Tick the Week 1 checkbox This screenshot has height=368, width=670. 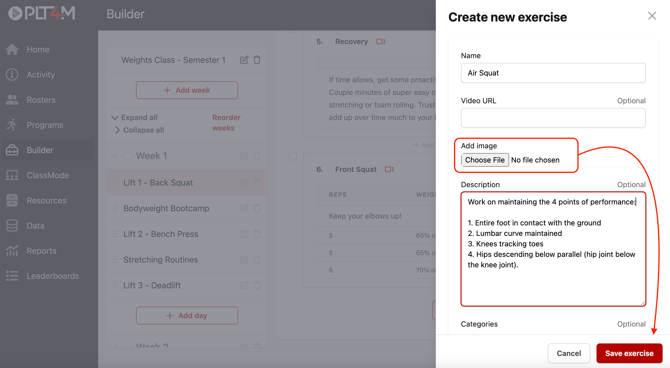127,156
